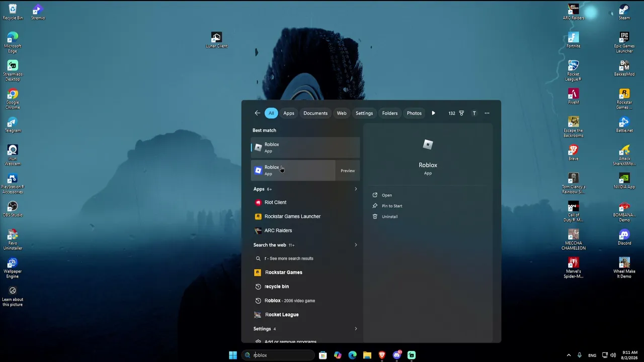Expand the Apps results section arrow

(x=356, y=189)
